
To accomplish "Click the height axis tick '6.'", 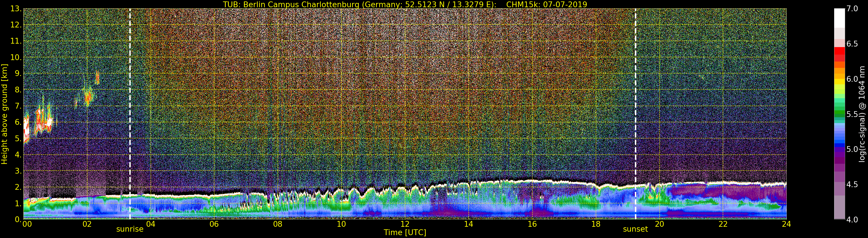I will pyautogui.click(x=19, y=122).
